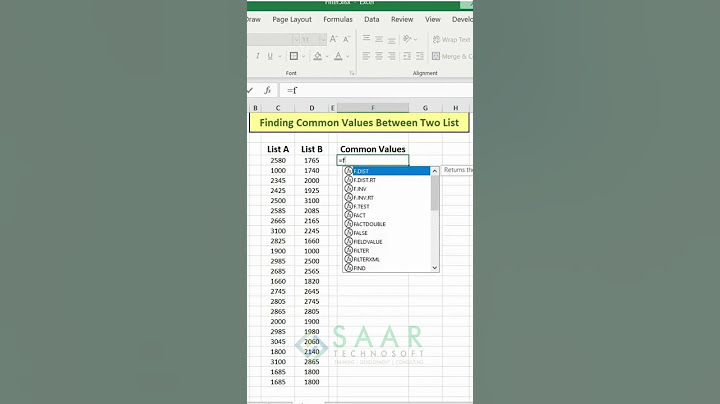Open the underline style dropdown arrow
The image size is (720, 404).
[x=280, y=56]
